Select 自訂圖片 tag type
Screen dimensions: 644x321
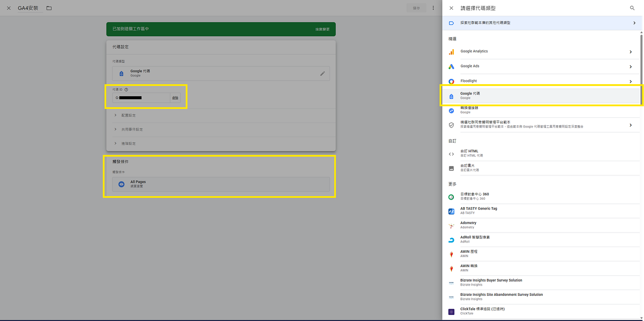[x=541, y=168]
